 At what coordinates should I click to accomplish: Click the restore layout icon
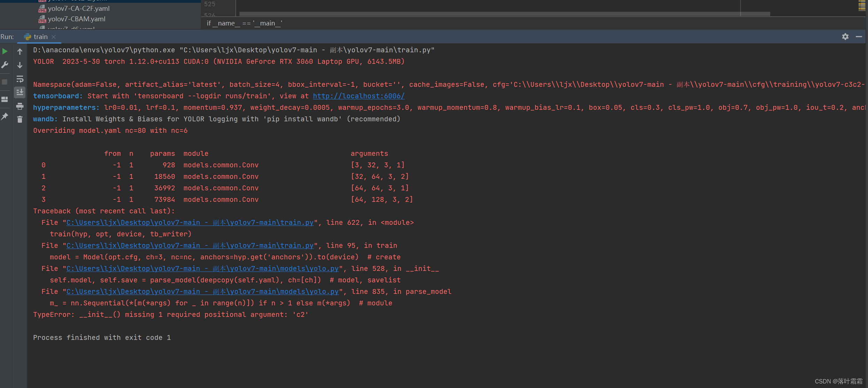coord(5,99)
